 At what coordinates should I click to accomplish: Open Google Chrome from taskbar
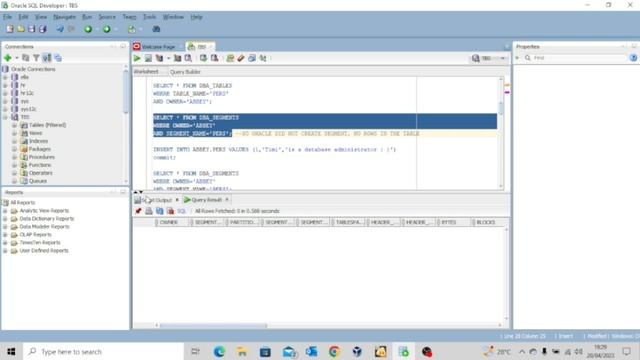334,351
